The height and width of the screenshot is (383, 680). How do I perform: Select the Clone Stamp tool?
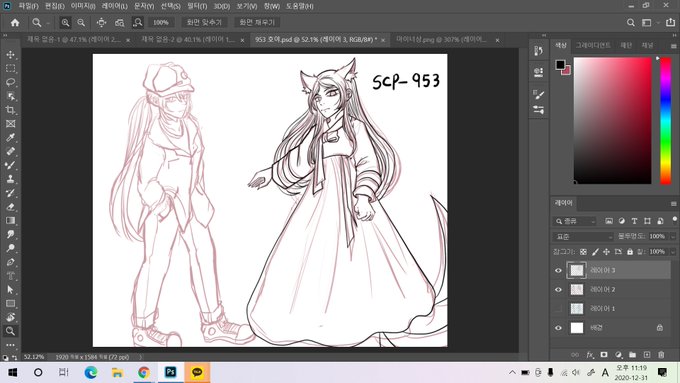pos(10,179)
